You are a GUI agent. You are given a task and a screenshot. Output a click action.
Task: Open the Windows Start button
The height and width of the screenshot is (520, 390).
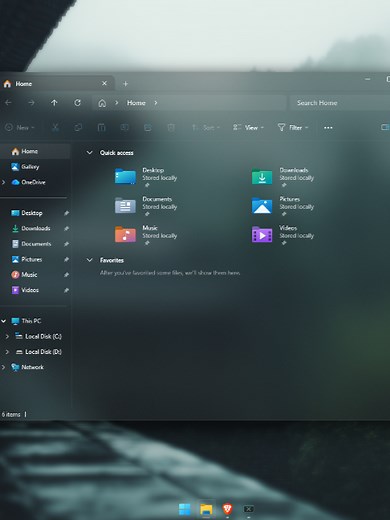tap(184, 509)
